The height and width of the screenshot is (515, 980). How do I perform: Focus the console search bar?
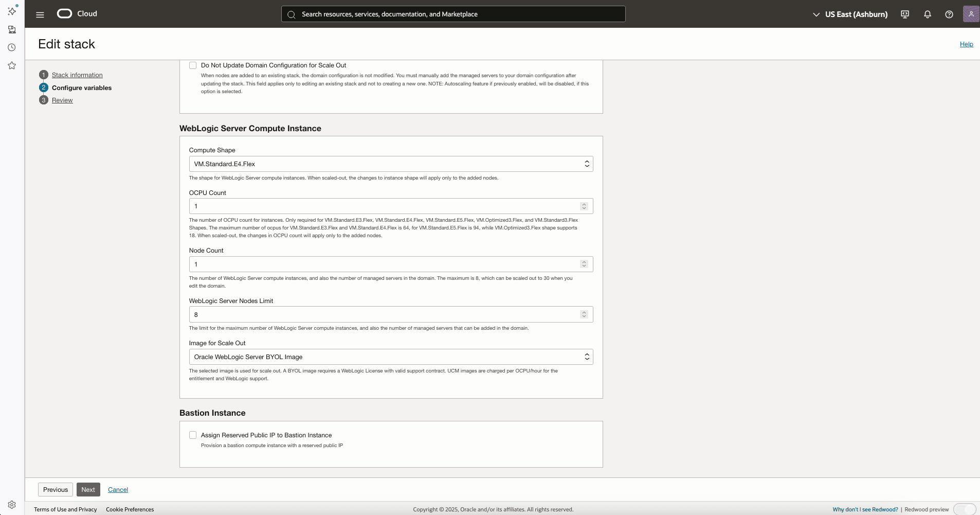click(x=453, y=14)
